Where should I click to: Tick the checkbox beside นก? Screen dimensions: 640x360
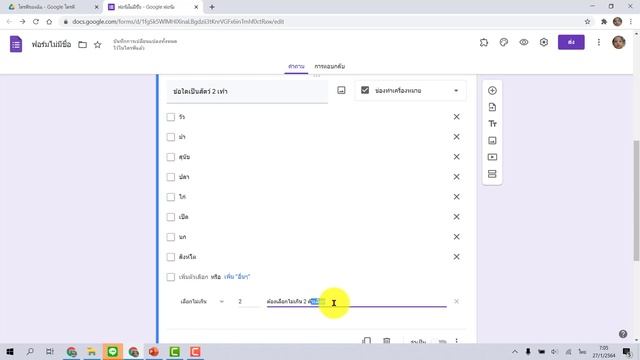[x=171, y=237]
